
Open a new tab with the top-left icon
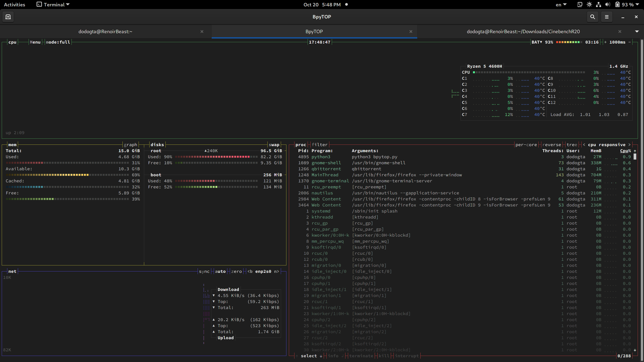(8, 16)
